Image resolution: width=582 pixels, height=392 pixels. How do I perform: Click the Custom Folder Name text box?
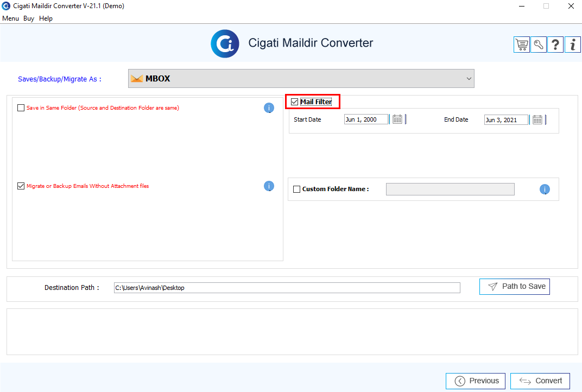(450, 189)
